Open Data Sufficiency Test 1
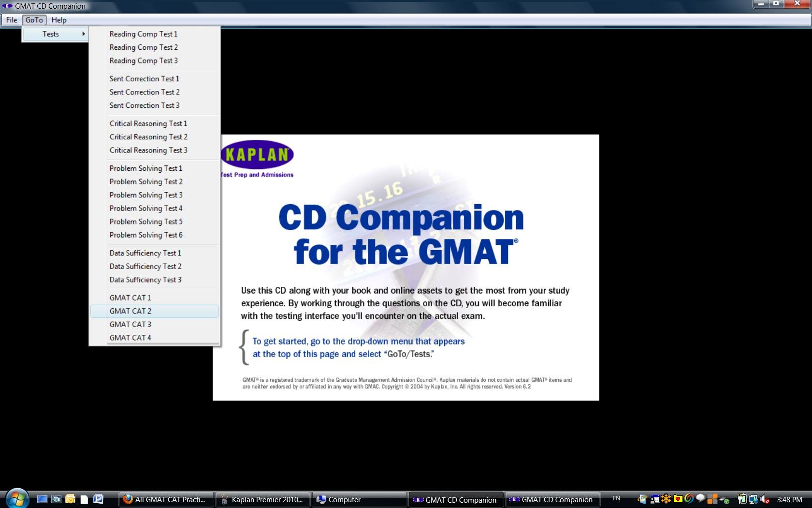This screenshot has width=812, height=508. click(x=145, y=253)
